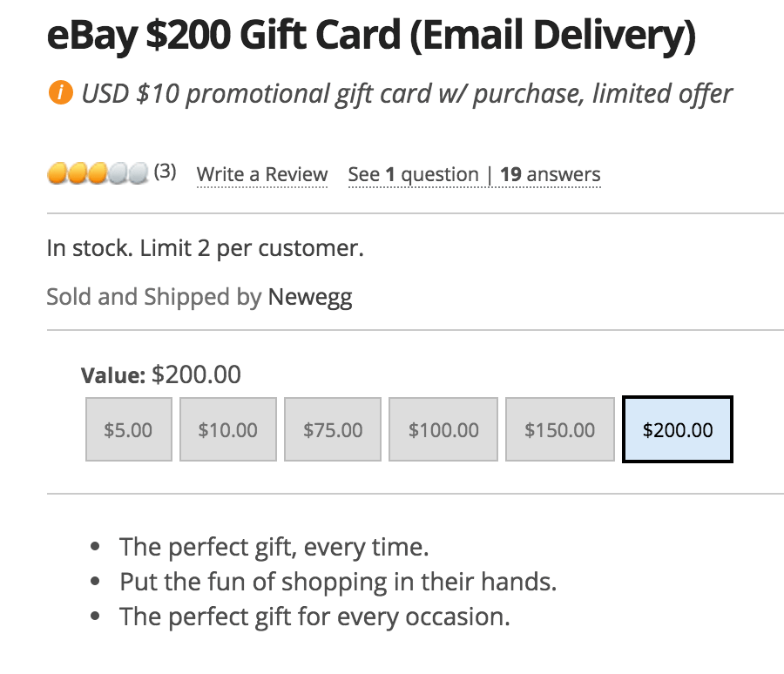The image size is (784, 674).
Task: Open the 19 answers link
Action: (550, 174)
